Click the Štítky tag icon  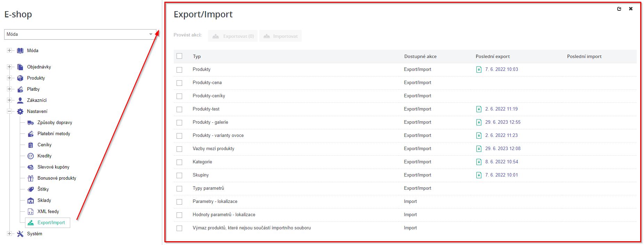click(31, 189)
